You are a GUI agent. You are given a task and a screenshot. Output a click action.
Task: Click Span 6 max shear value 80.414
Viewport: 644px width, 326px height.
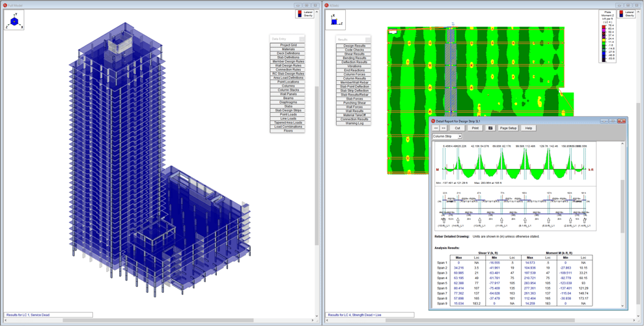[458, 288]
